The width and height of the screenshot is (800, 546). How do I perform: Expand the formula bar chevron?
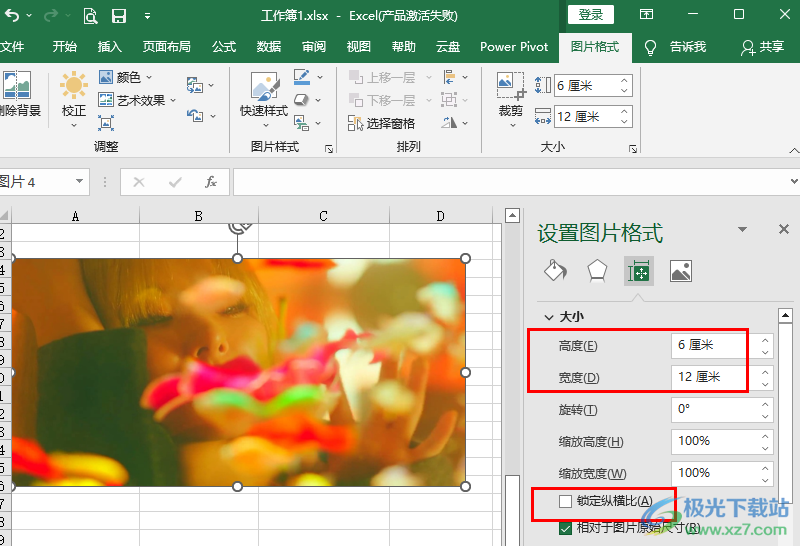(x=794, y=181)
